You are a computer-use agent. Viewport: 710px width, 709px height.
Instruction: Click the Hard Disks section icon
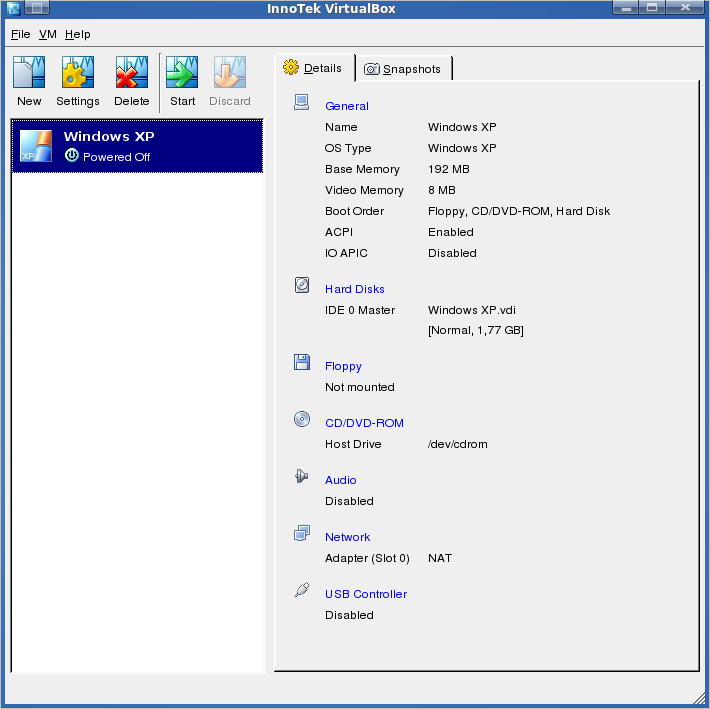302,286
